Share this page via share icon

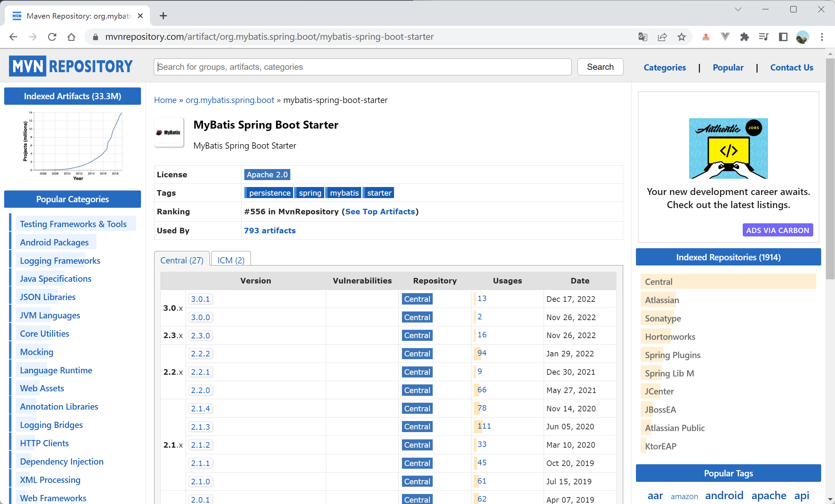click(662, 37)
